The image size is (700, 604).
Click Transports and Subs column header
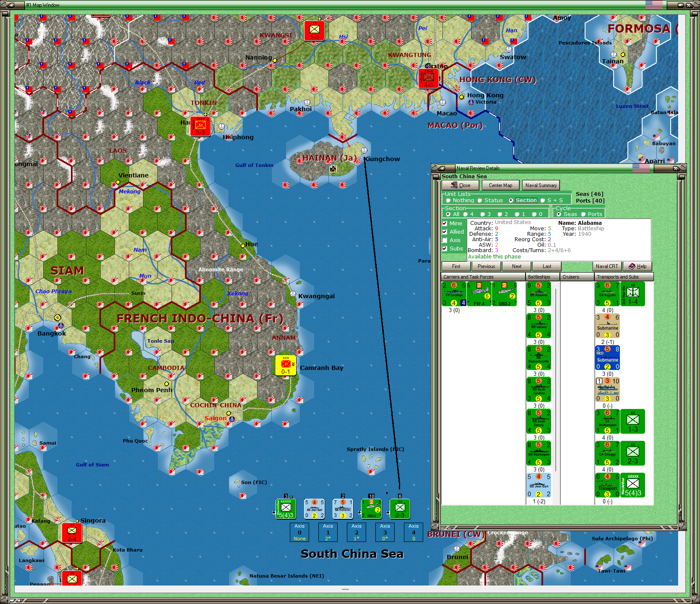[624, 277]
